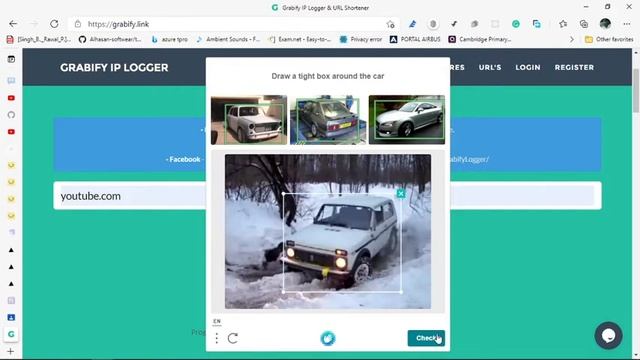Viewport: 640px width, 360px height.
Task: Switch to the GitHub vertical tab
Action: (11, 115)
